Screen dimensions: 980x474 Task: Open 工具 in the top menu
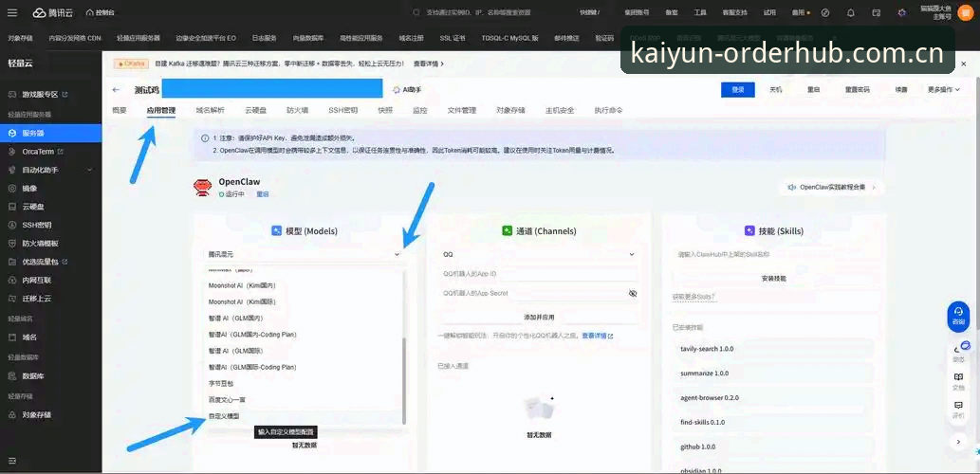tap(700, 12)
